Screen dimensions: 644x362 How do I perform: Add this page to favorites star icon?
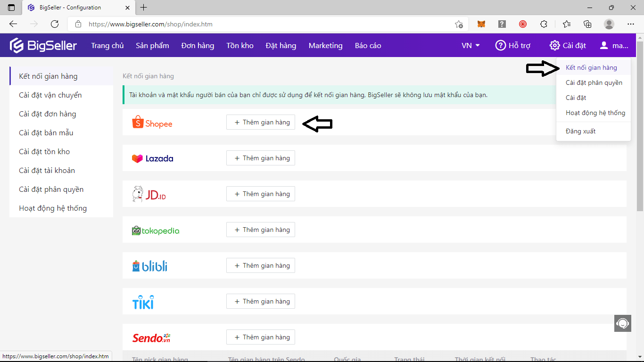458,24
